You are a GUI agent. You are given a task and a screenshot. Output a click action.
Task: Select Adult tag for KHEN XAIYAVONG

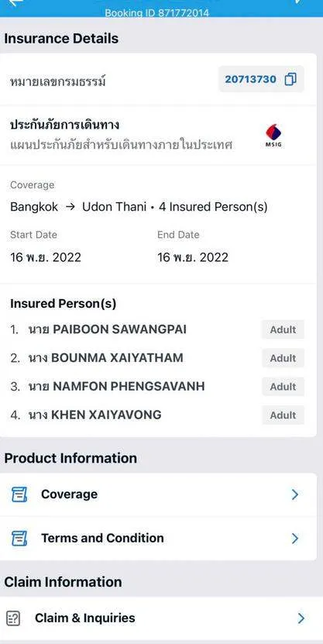pos(283,415)
